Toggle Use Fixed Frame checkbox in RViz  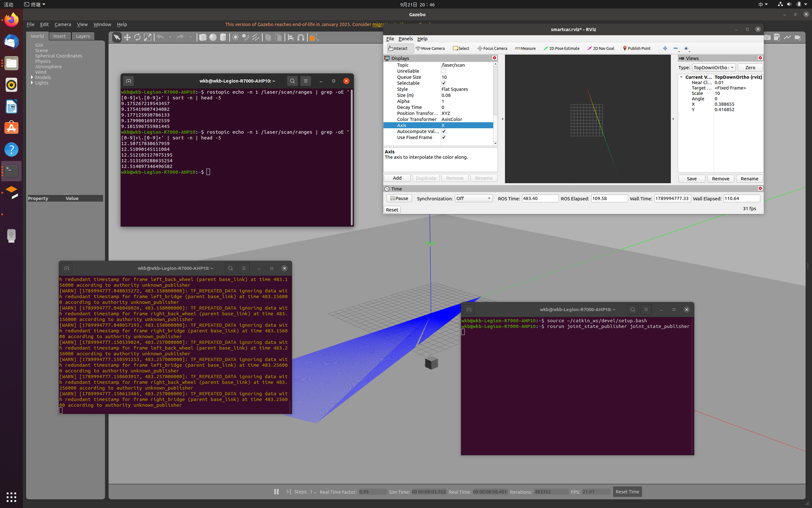tap(443, 137)
